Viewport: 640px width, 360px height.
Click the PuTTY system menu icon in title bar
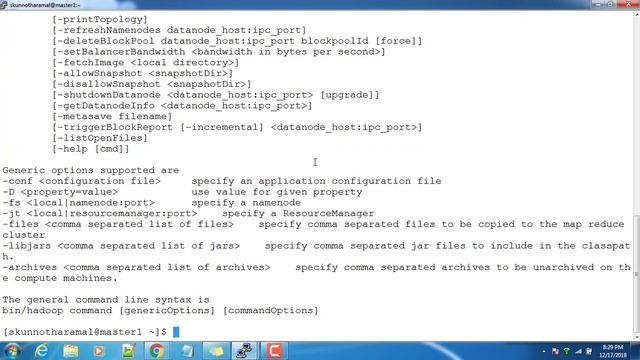4,5
